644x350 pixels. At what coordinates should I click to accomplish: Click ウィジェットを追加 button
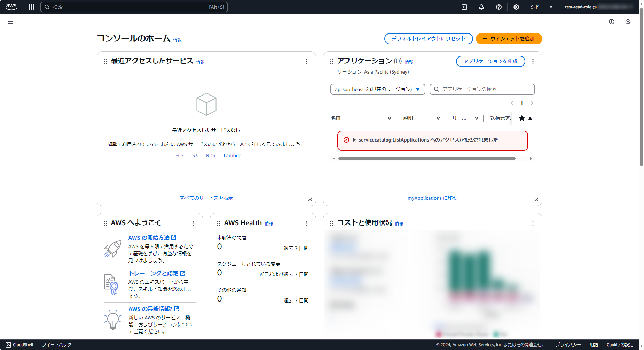pyautogui.click(x=509, y=39)
